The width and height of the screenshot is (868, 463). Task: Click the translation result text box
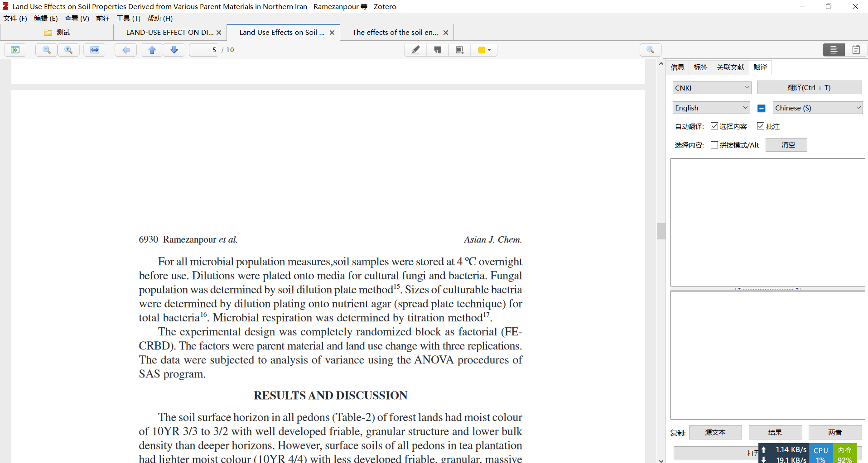pos(768,355)
